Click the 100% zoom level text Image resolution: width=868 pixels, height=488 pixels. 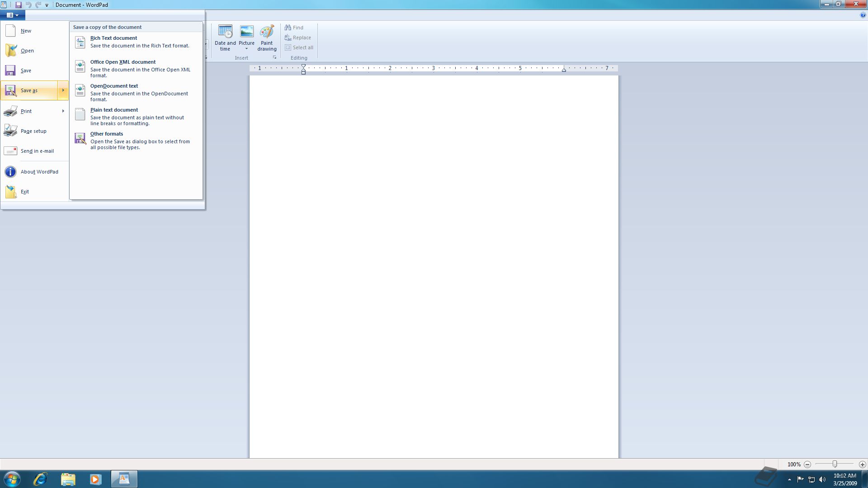(794, 465)
